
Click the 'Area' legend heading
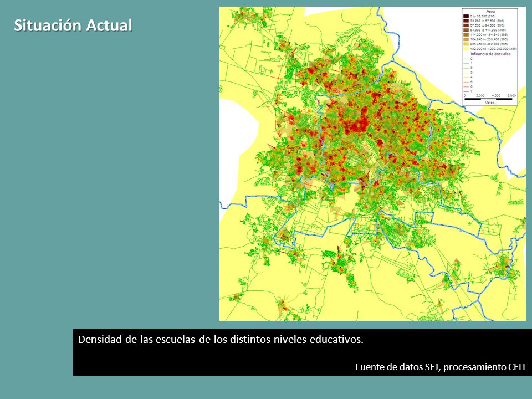[x=490, y=12]
